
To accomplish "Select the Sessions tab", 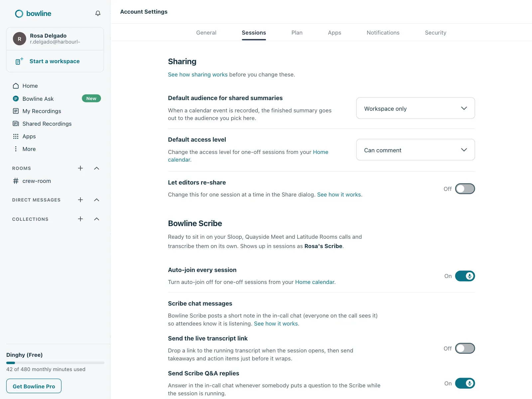I will (x=254, y=33).
